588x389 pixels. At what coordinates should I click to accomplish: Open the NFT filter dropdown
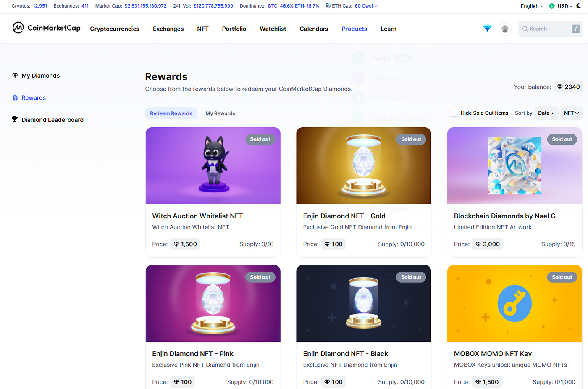coord(572,113)
